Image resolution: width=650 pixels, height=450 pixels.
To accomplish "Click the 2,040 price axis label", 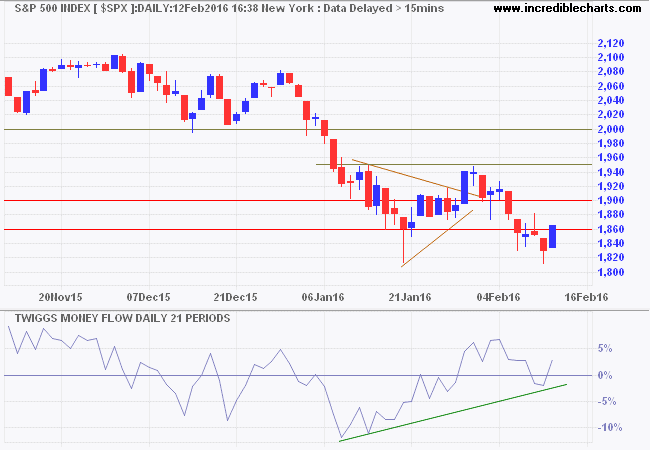I will coord(611,100).
